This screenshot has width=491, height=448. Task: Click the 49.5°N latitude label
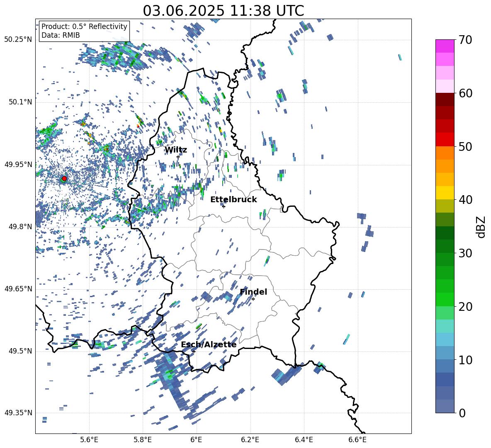(x=20, y=351)
